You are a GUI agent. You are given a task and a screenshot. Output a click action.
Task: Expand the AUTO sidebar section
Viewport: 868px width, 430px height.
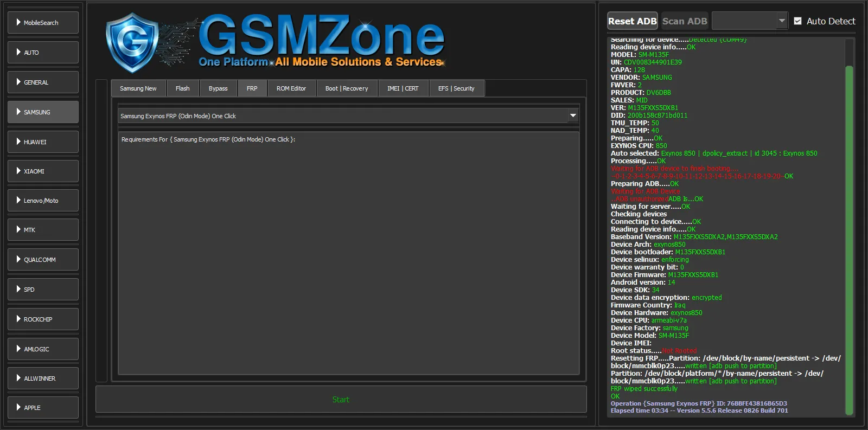coord(43,53)
